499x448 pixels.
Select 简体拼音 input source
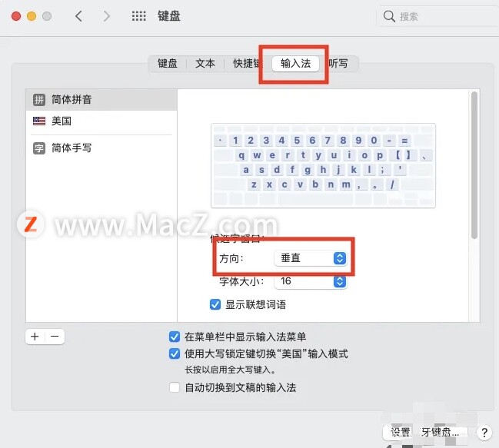[101, 100]
